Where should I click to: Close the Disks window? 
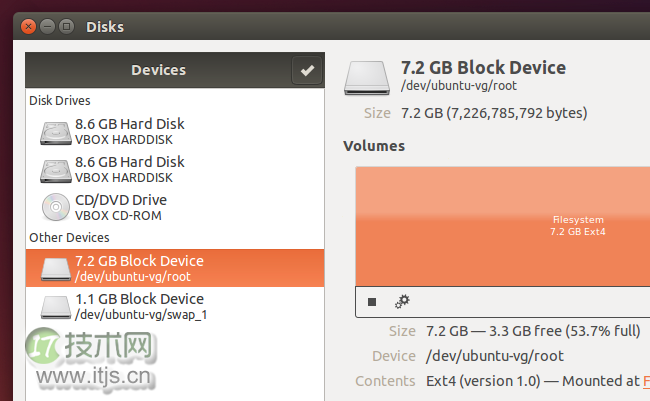click(x=27, y=26)
